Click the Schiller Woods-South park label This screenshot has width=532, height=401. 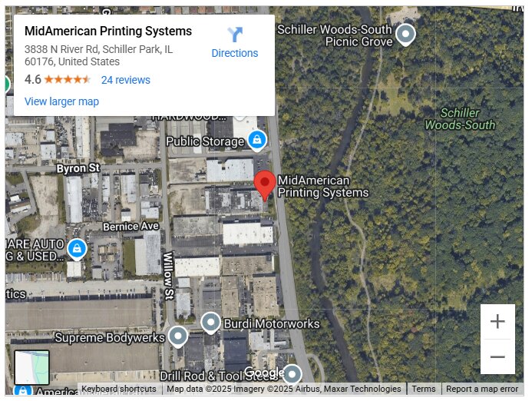pyautogui.click(x=460, y=119)
